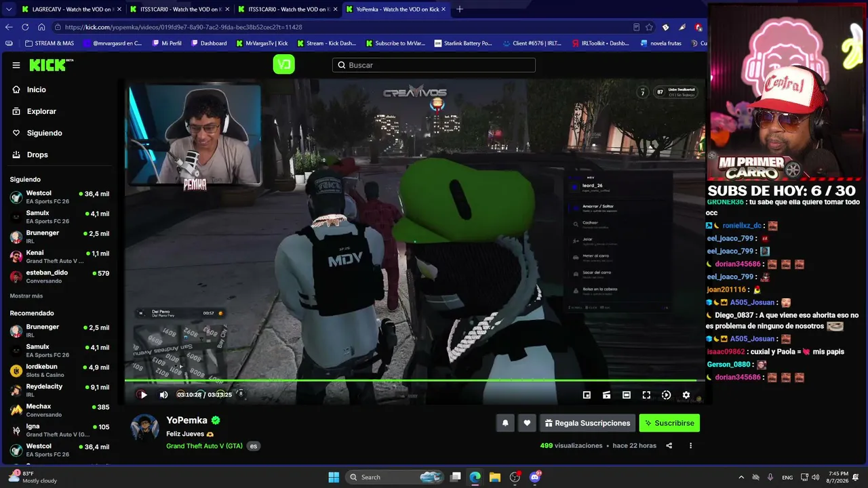This screenshot has height=488, width=868.
Task: Switch the player to fullscreen
Action: (x=646, y=395)
